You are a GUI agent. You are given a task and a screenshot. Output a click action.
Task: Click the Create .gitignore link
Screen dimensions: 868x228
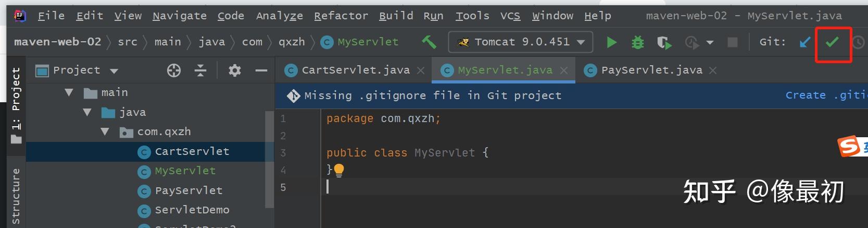(x=826, y=95)
